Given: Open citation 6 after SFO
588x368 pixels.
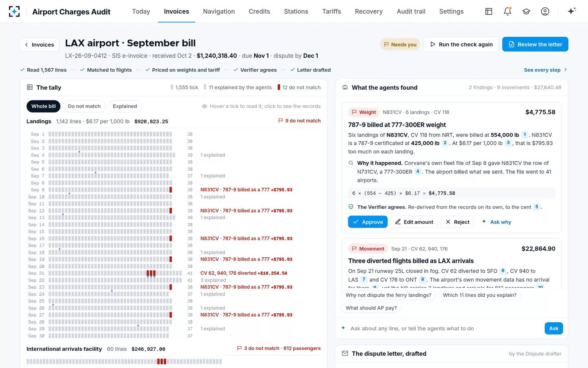Looking at the screenshot, I should [503, 271].
